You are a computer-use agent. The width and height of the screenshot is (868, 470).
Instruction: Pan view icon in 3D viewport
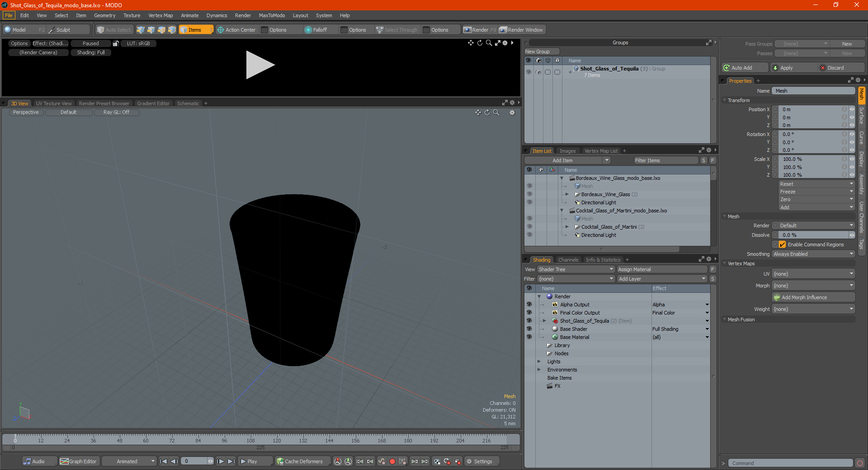click(478, 113)
